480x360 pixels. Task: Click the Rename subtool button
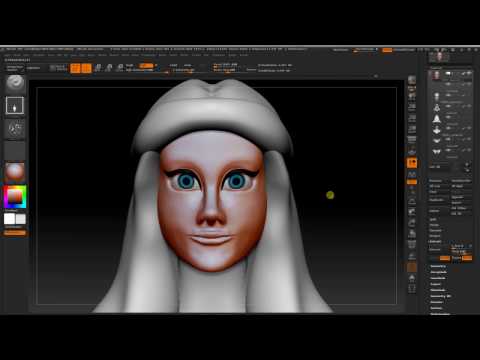tap(436, 181)
